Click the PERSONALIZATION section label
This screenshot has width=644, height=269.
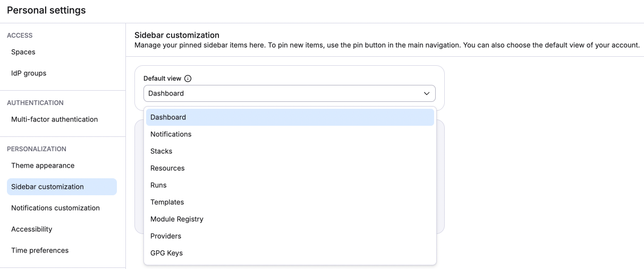point(37,149)
